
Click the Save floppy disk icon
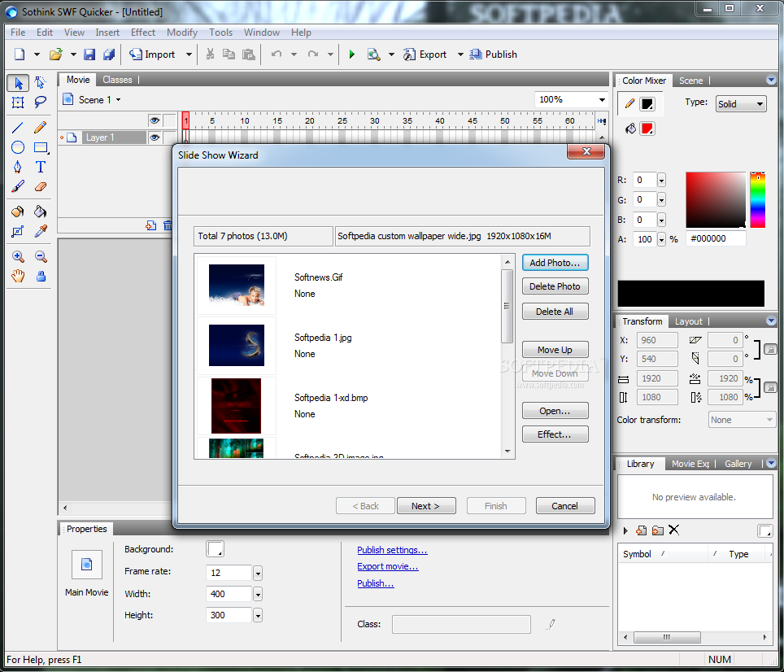coord(89,54)
